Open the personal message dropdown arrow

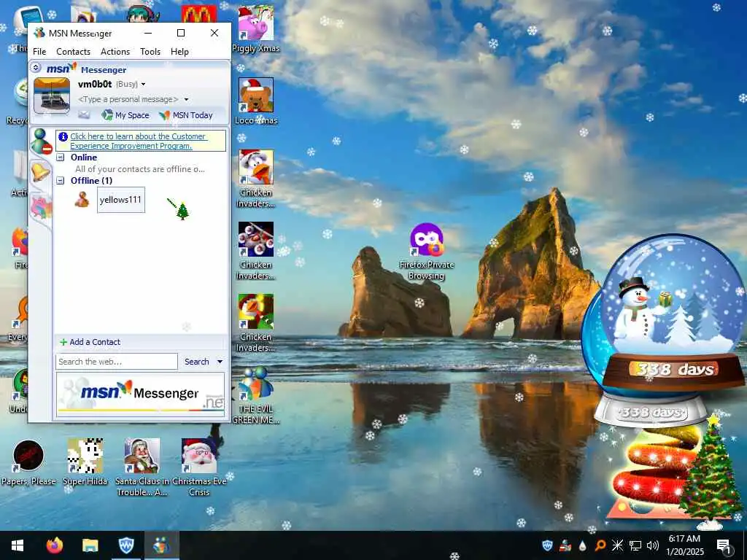(186, 99)
